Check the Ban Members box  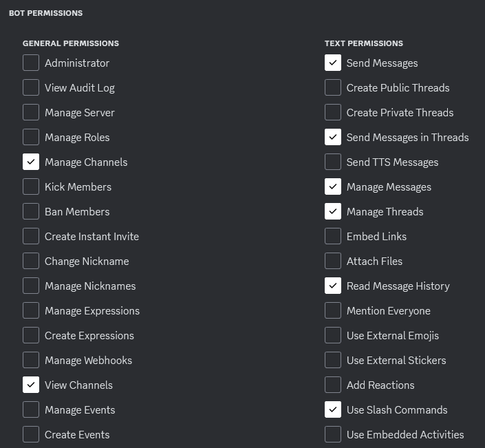[31, 211]
